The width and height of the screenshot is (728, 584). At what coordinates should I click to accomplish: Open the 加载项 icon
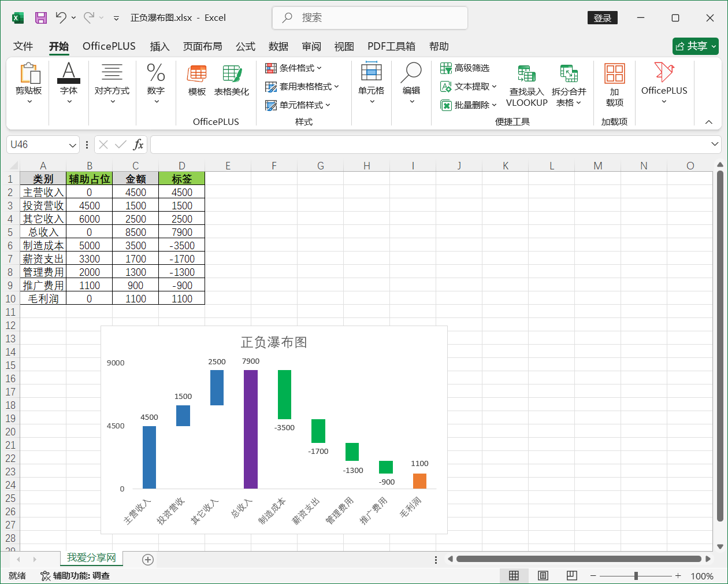pyautogui.click(x=614, y=84)
